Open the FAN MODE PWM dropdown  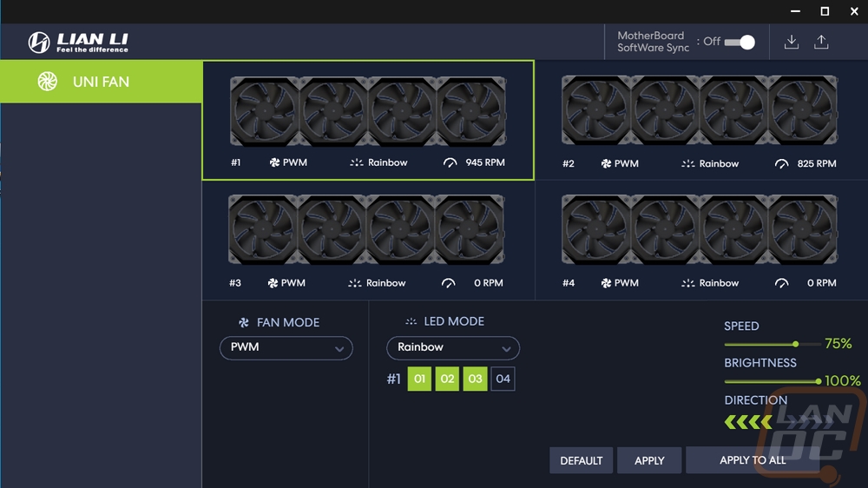tap(286, 348)
